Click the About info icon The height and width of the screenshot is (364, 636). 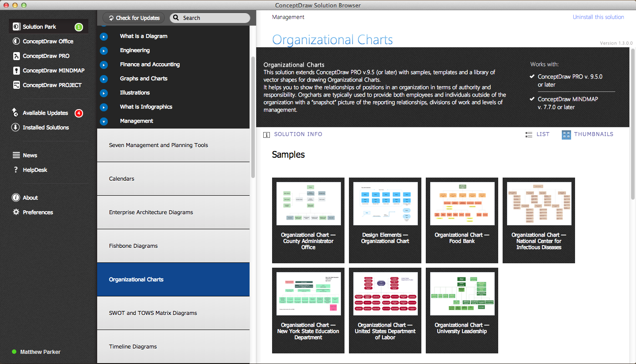coord(16,197)
